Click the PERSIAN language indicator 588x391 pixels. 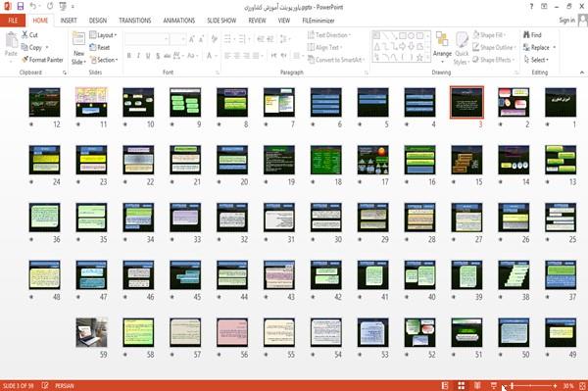tap(65, 385)
